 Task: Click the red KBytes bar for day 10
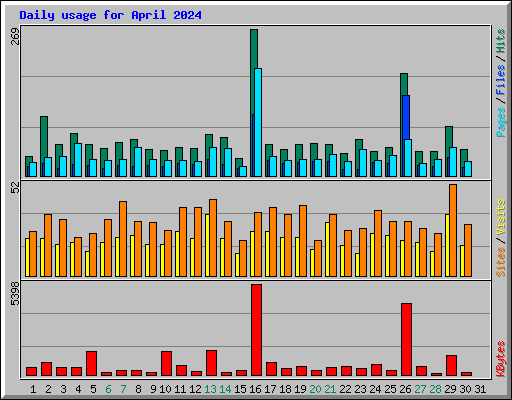click(166, 363)
